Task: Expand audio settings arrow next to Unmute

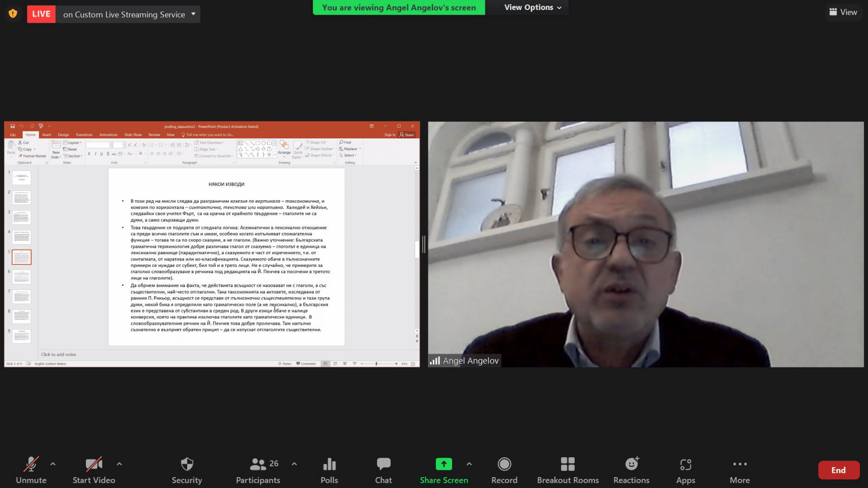Action: [x=53, y=464]
